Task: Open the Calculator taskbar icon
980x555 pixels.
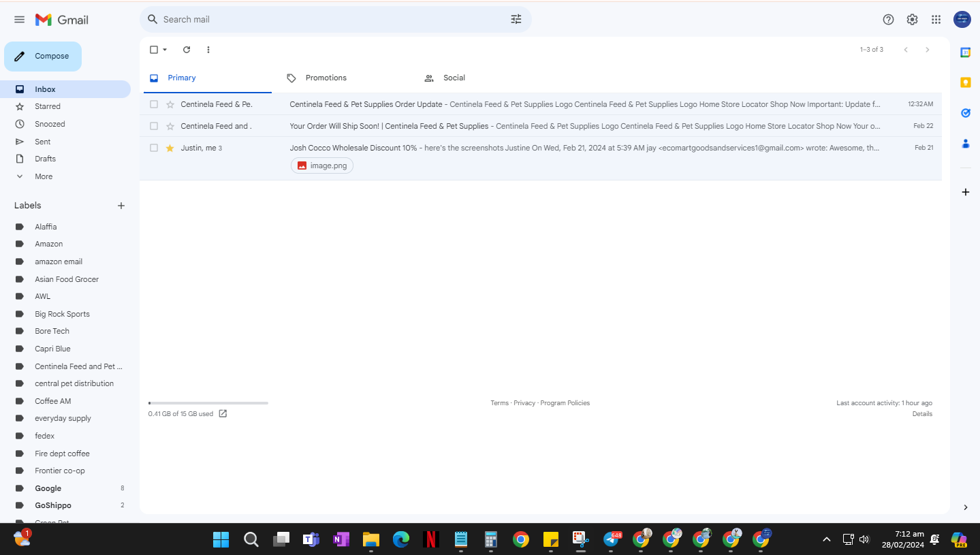Action: (490, 539)
